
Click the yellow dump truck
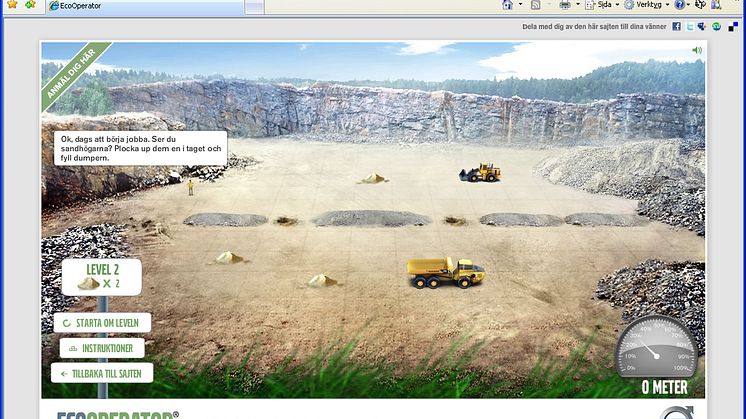tap(446, 271)
